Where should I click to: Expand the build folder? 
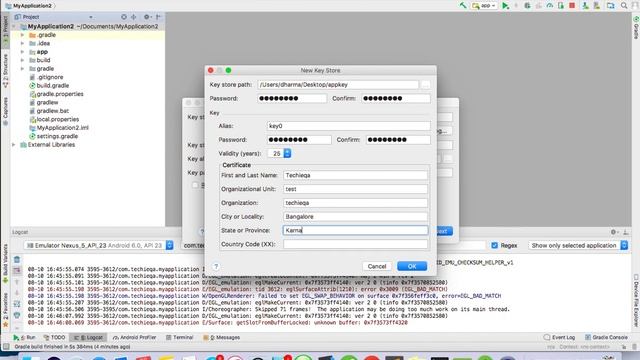22,60
